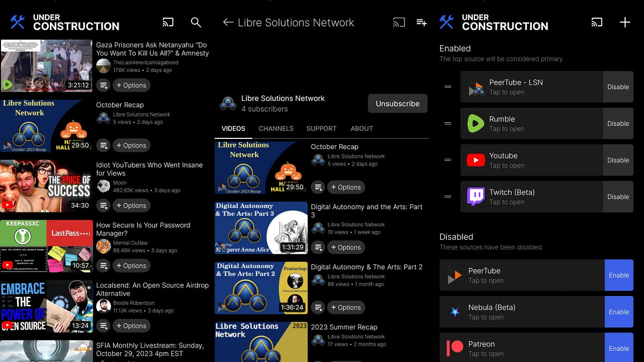
Task: Open Options for the Password Manager video
Action: click(x=131, y=265)
